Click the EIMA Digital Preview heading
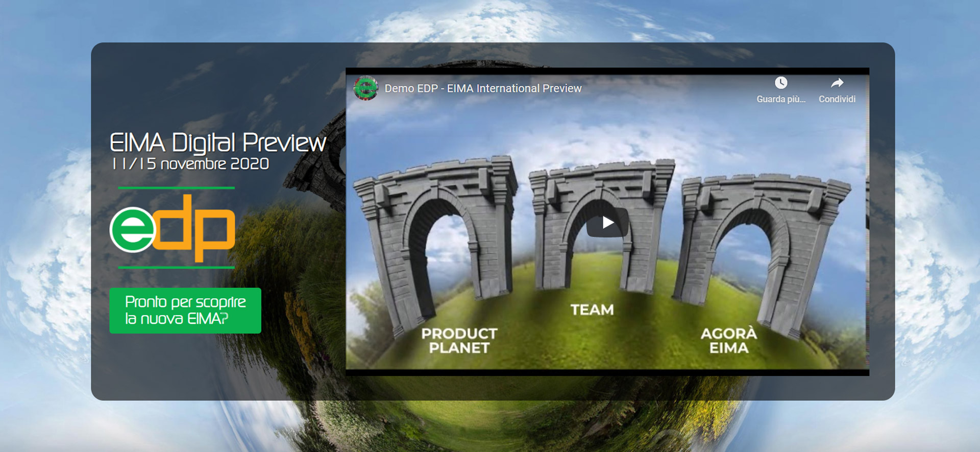Viewport: 980px width, 452px height. click(x=218, y=142)
